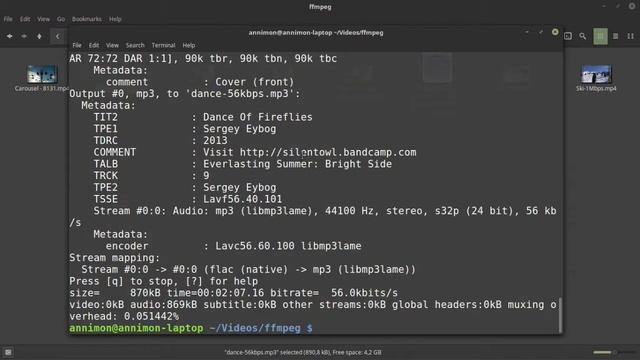This screenshot has width=640, height=360.
Task: Open the terminal Search menu
Action: 135,45
